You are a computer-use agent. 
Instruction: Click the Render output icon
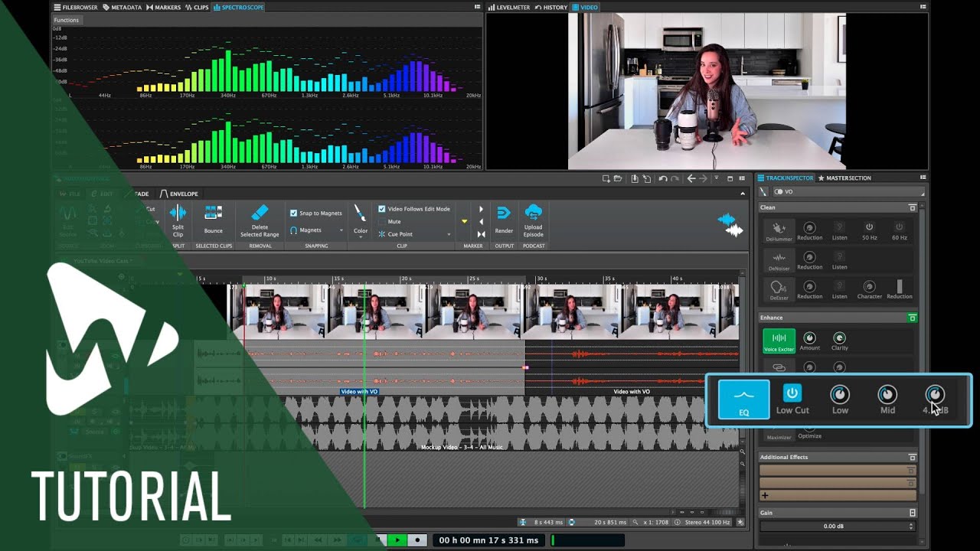coord(504,213)
